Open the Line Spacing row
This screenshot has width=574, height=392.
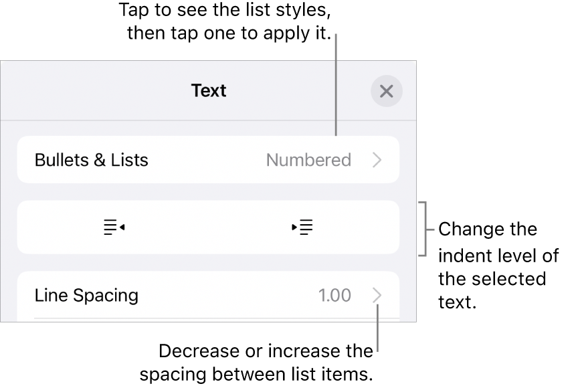click(87, 295)
